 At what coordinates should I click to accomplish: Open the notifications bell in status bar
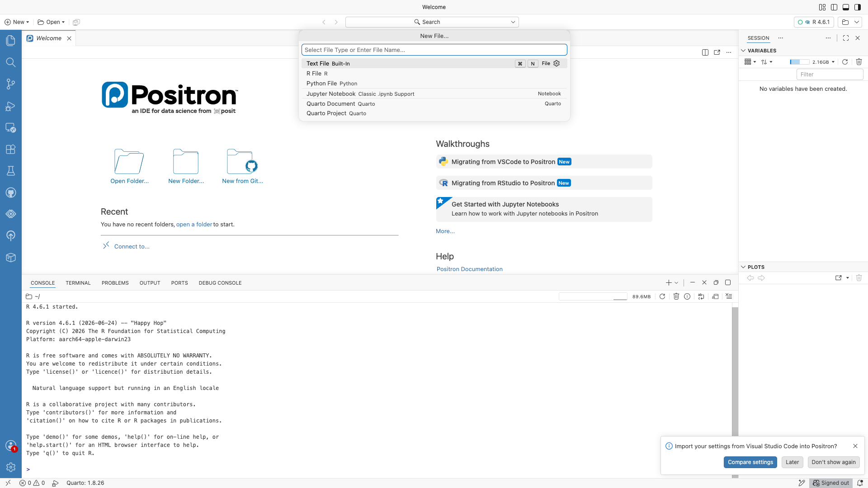pos(860,483)
